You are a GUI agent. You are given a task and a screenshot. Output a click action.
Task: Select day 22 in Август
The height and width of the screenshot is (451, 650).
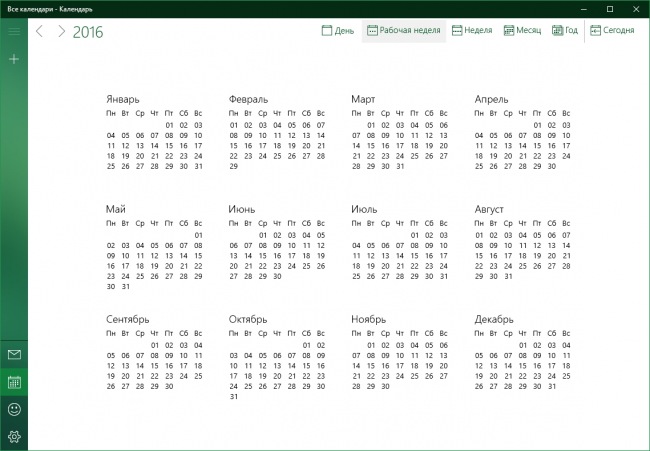point(479,266)
